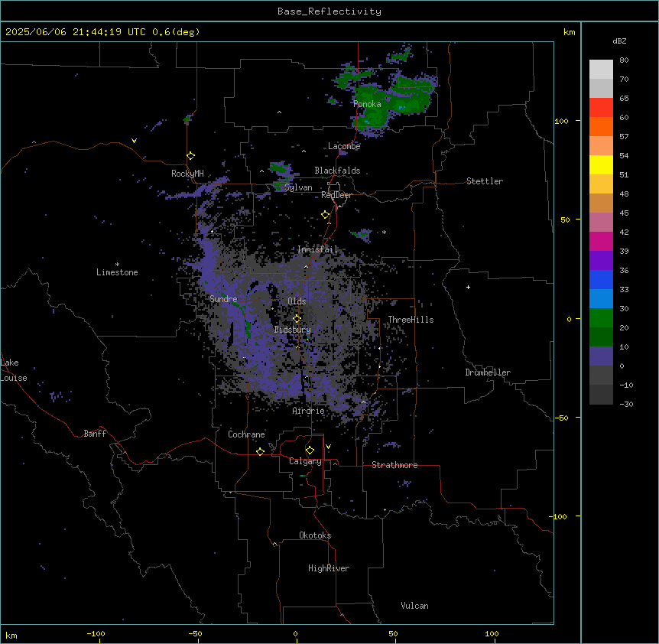
Task: Click the magenta 42-39 dBZ legend swatch
Action: pyautogui.click(x=601, y=241)
